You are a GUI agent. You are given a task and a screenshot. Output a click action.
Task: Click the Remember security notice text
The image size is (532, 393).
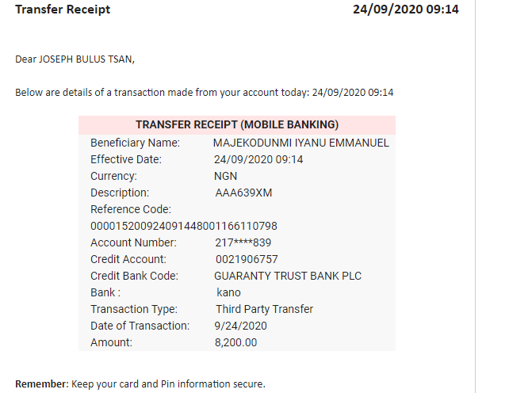(140, 383)
